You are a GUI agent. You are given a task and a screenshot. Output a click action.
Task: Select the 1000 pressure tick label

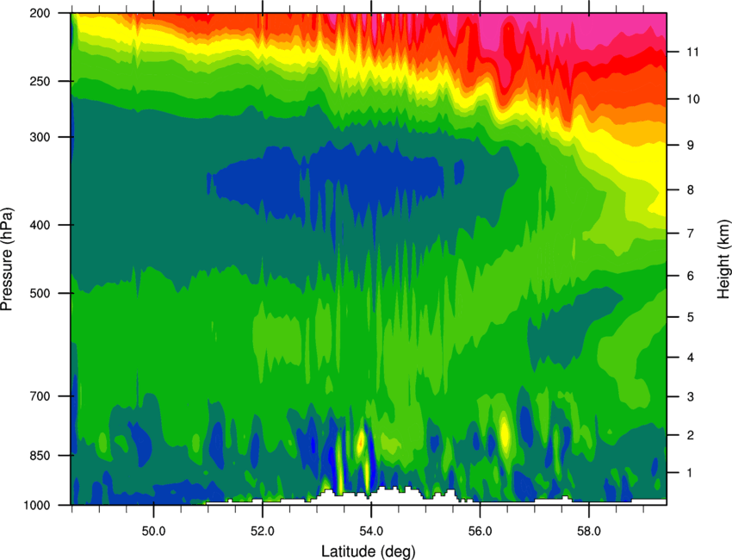click(37, 505)
